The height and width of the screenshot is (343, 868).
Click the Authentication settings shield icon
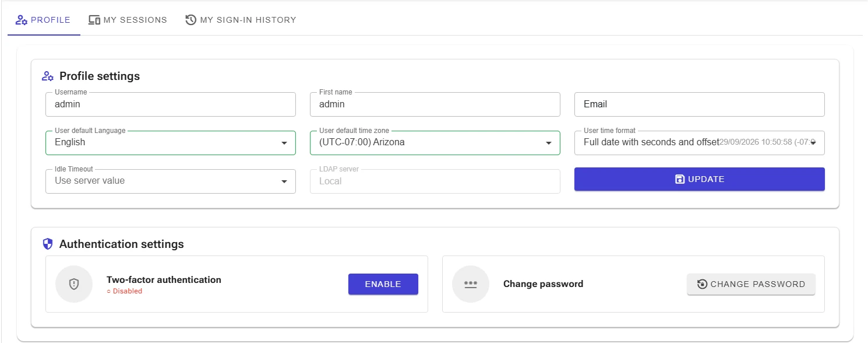[48, 244]
